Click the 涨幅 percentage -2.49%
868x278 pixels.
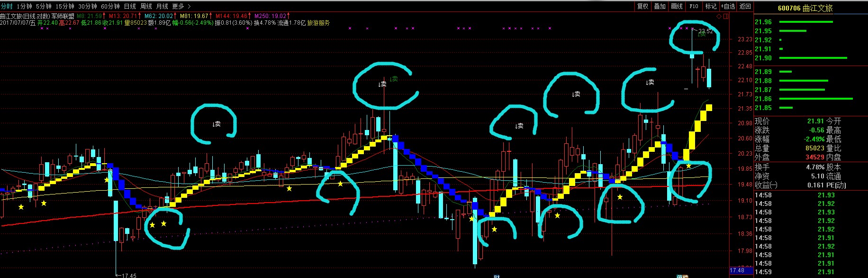coord(814,139)
